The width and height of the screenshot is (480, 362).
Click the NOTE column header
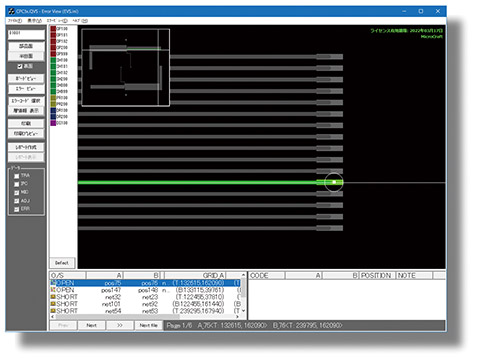[x=414, y=276]
